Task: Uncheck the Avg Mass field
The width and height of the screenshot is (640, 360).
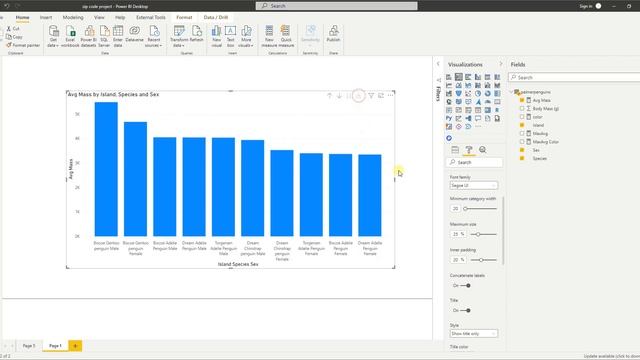Action: click(x=522, y=100)
